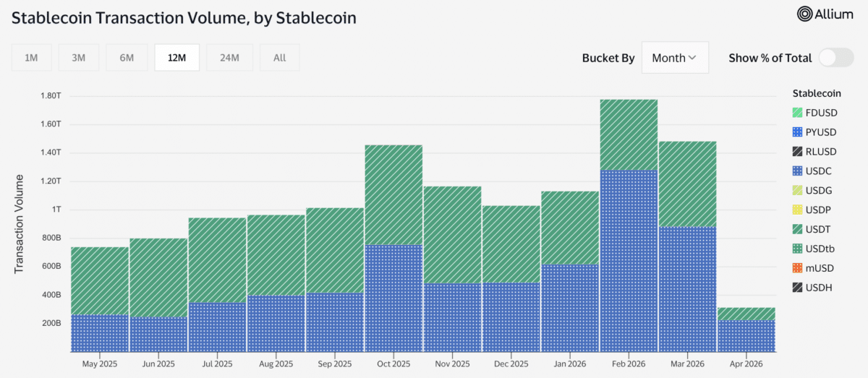Screen dimensions: 868x378
Task: Enable the Show % of Total switch
Action: point(836,58)
